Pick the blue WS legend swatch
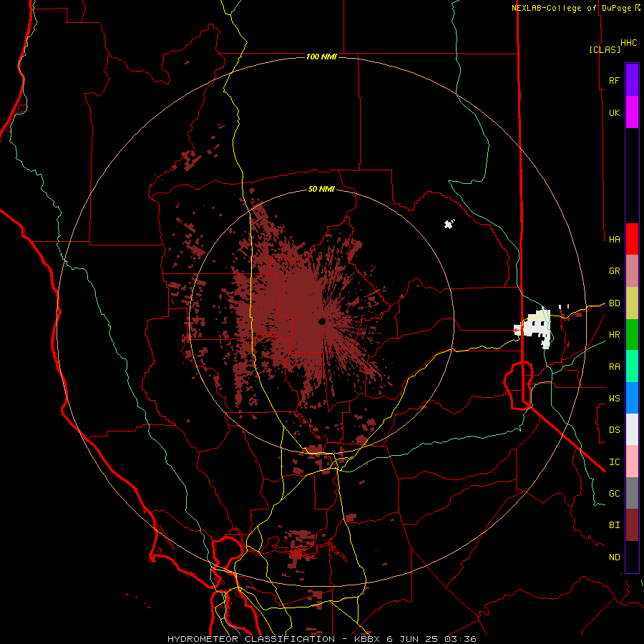Viewport: 644px width, 644px height. [632, 398]
